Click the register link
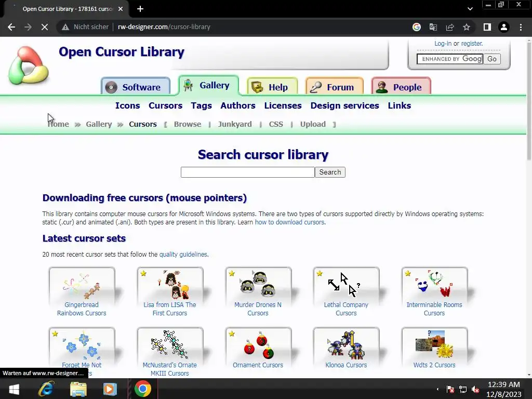Viewport: 532px width, 399px height. coord(472,44)
